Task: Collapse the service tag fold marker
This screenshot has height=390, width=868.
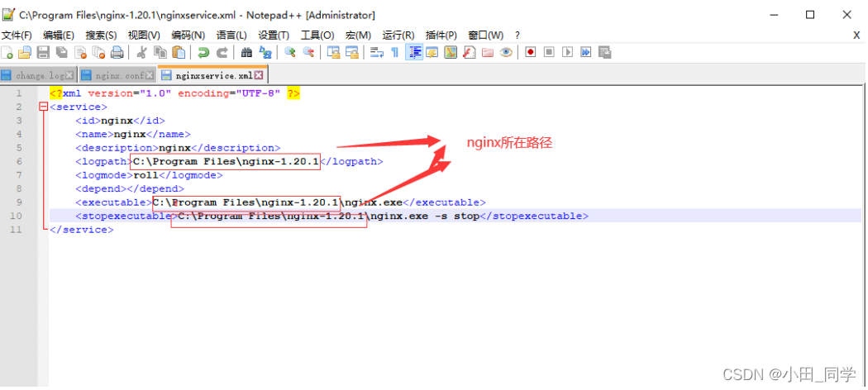Action: coord(44,107)
